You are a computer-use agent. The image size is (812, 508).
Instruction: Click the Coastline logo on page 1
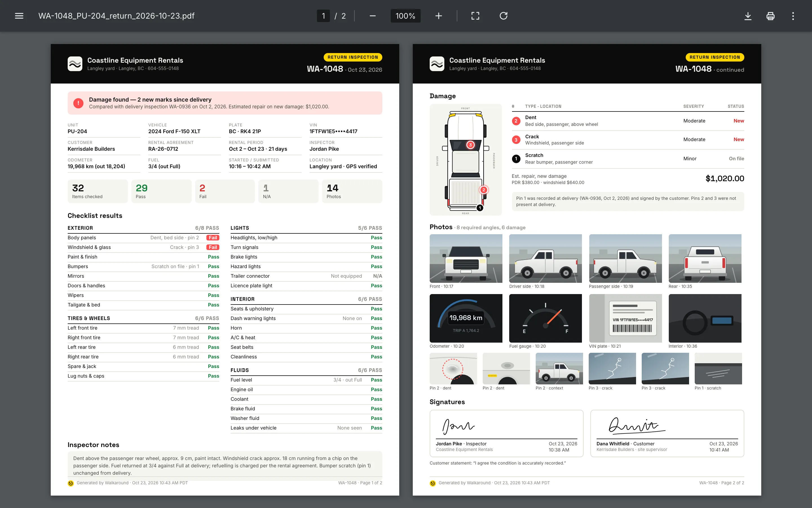(x=75, y=63)
